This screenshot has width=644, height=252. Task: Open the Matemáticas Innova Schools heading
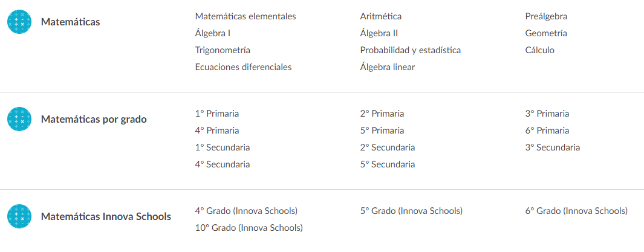click(x=106, y=216)
